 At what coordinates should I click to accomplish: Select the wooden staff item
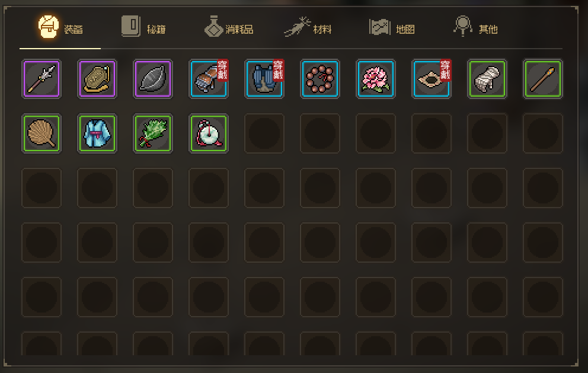click(x=542, y=79)
